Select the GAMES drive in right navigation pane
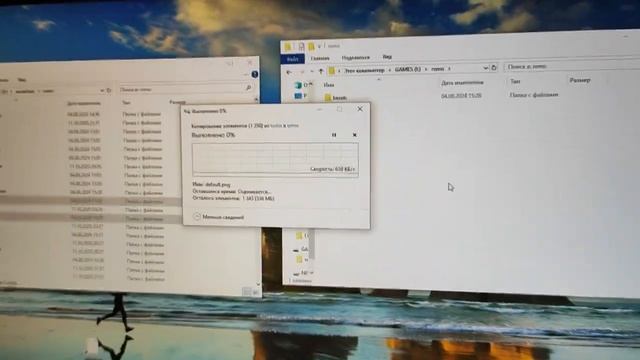Viewport: 640px width, 360px height. (x=301, y=249)
